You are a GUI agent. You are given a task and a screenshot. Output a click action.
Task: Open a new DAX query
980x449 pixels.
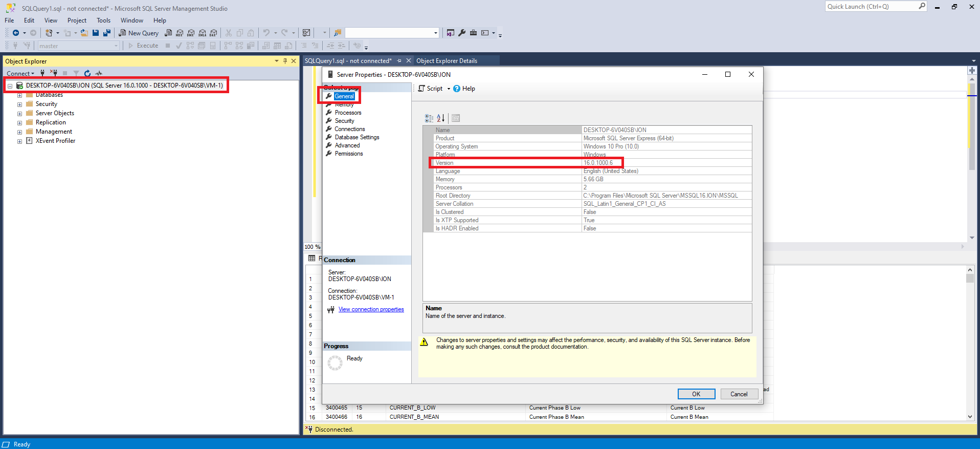tap(213, 33)
